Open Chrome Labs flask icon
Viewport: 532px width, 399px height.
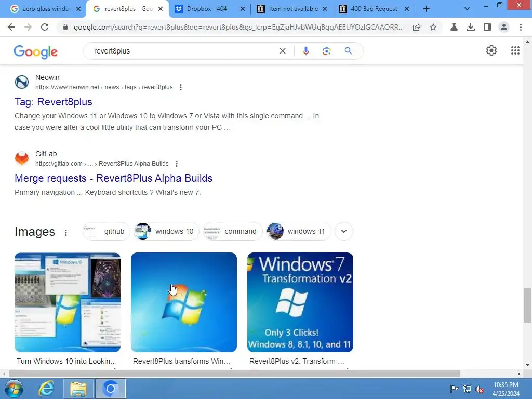(x=454, y=27)
